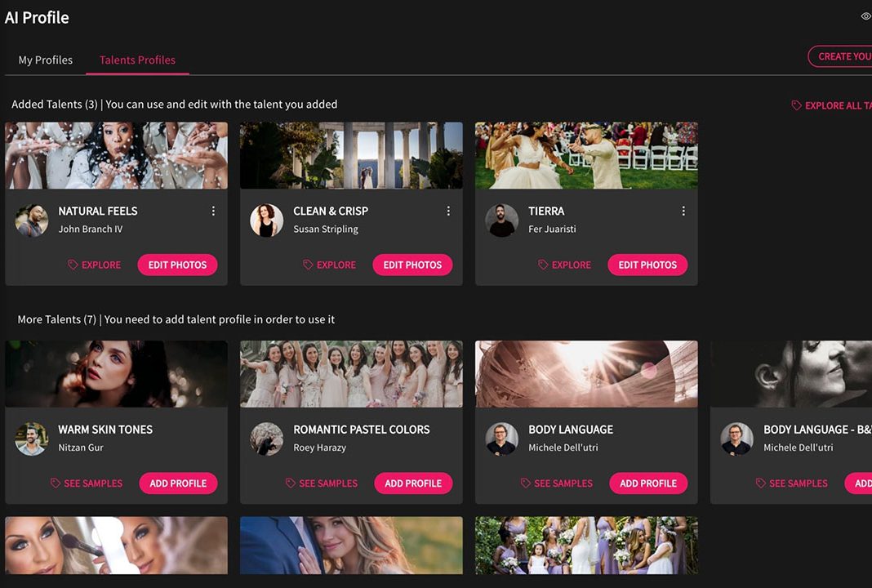Click the name Nitzan Gur

pos(81,448)
